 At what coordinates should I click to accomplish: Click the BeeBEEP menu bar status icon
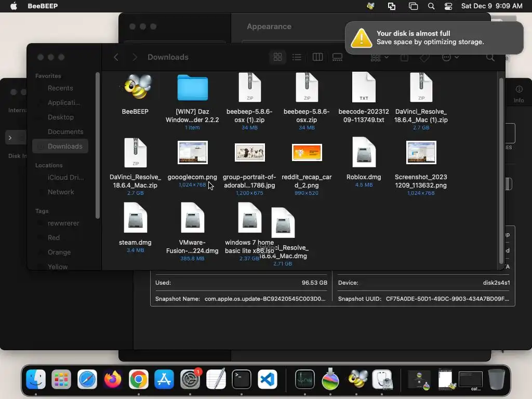click(x=370, y=6)
